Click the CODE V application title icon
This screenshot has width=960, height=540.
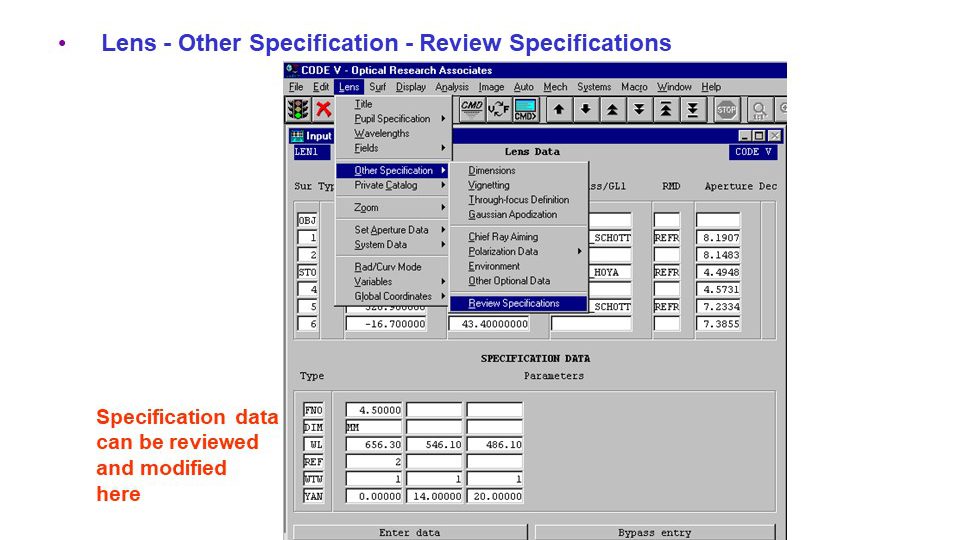(293, 70)
